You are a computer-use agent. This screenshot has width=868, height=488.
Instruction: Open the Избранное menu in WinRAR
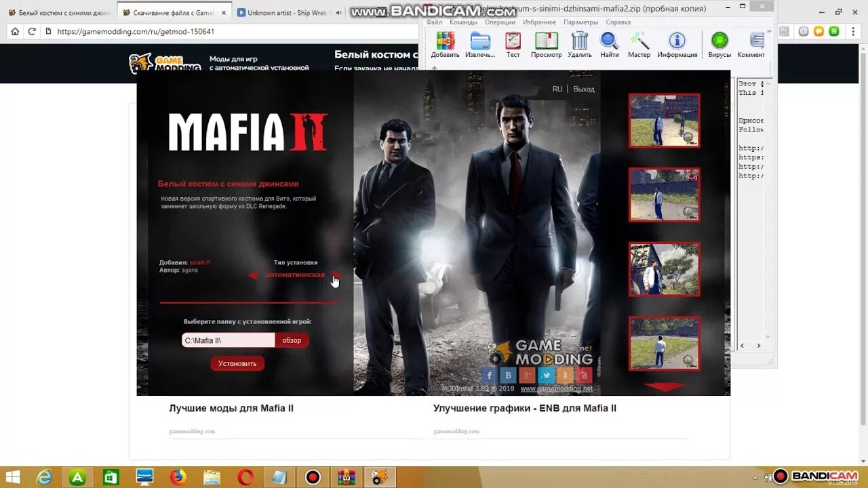(x=539, y=22)
